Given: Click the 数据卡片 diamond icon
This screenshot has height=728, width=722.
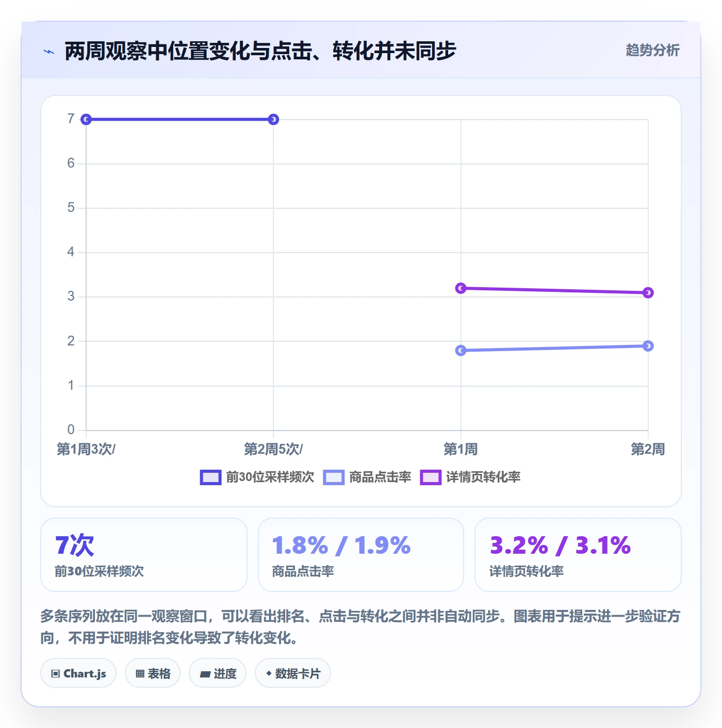Looking at the screenshot, I should pyautogui.click(x=269, y=673).
